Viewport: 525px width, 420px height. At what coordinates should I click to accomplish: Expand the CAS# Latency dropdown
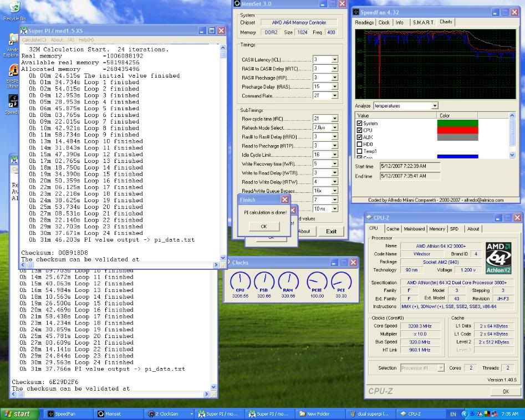pos(334,60)
